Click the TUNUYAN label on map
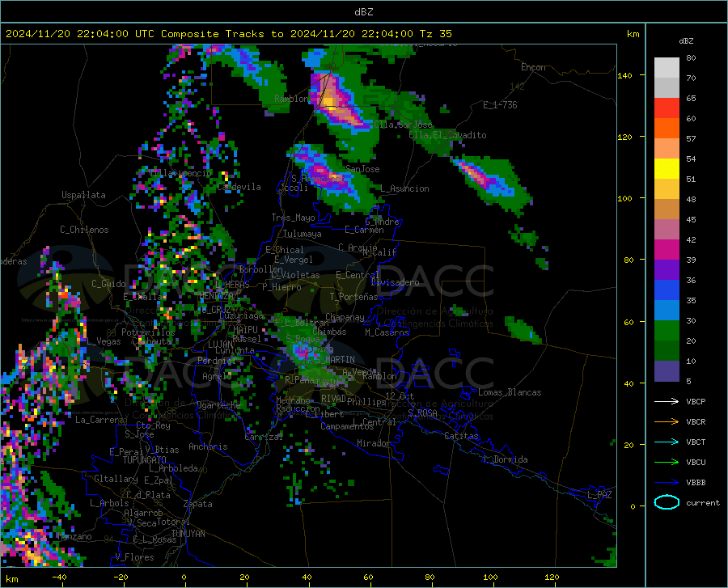This screenshot has width=728, height=588. 188,534
